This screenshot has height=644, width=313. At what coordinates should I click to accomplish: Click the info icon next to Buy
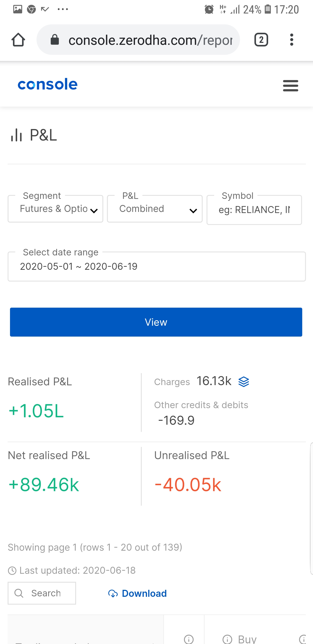(x=227, y=639)
